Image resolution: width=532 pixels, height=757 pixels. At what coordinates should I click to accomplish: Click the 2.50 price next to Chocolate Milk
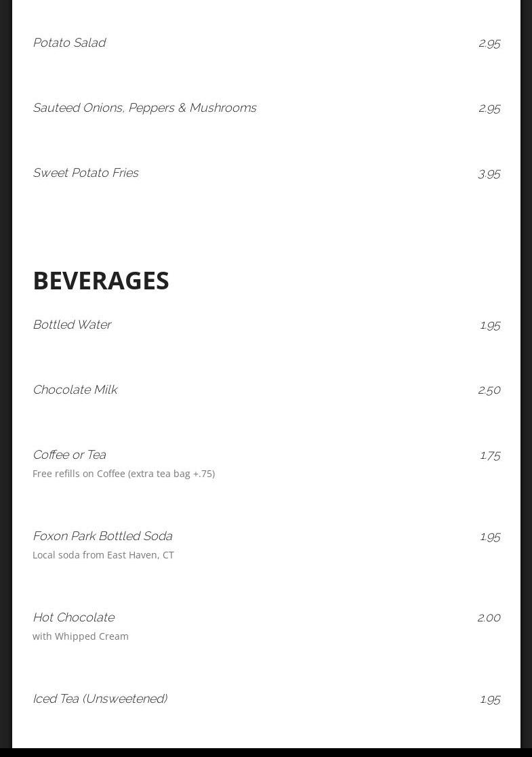489,390
